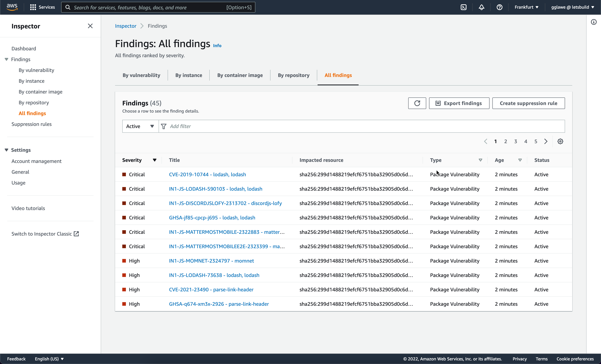Go to next findings page arrow

pos(546,142)
